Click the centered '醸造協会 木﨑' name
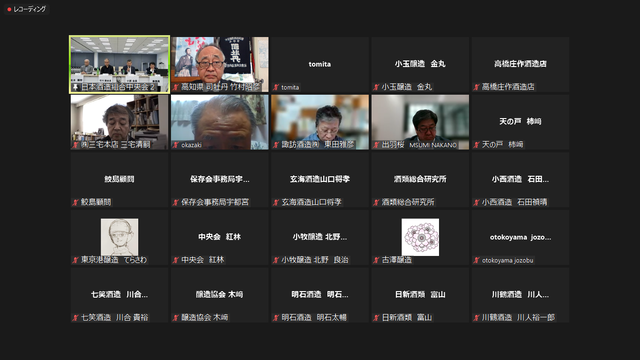The width and height of the screenshot is (640, 360). pos(220,294)
